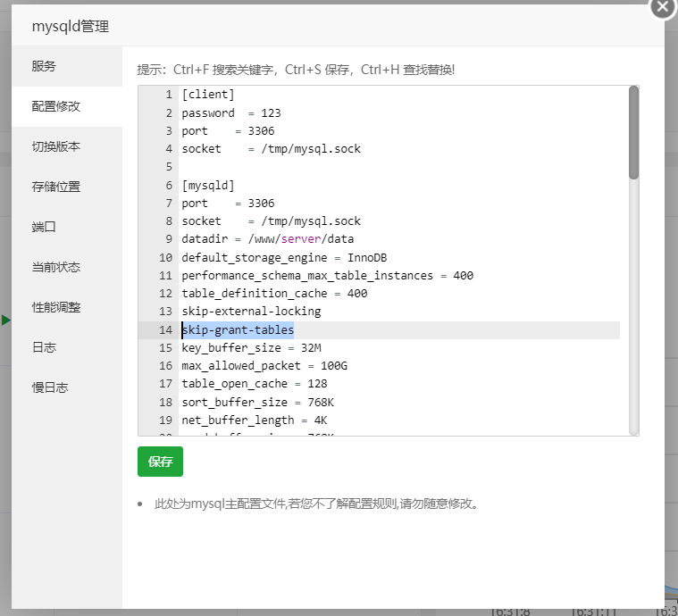Click the line 3 port = 3306 text
678x616 pixels.
click(x=228, y=130)
